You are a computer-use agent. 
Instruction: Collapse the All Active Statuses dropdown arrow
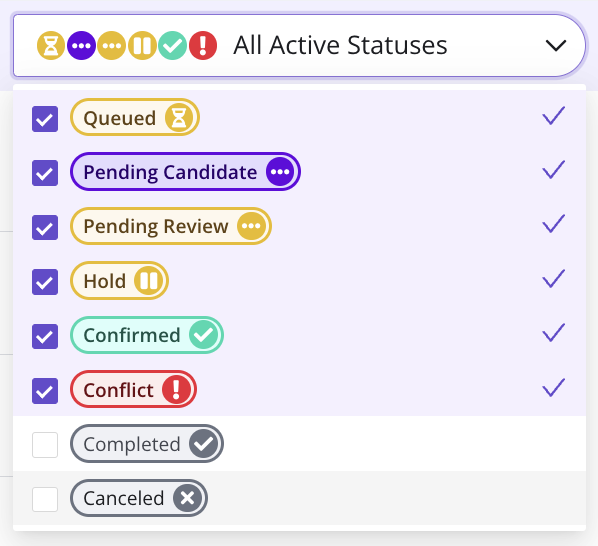[x=556, y=46]
